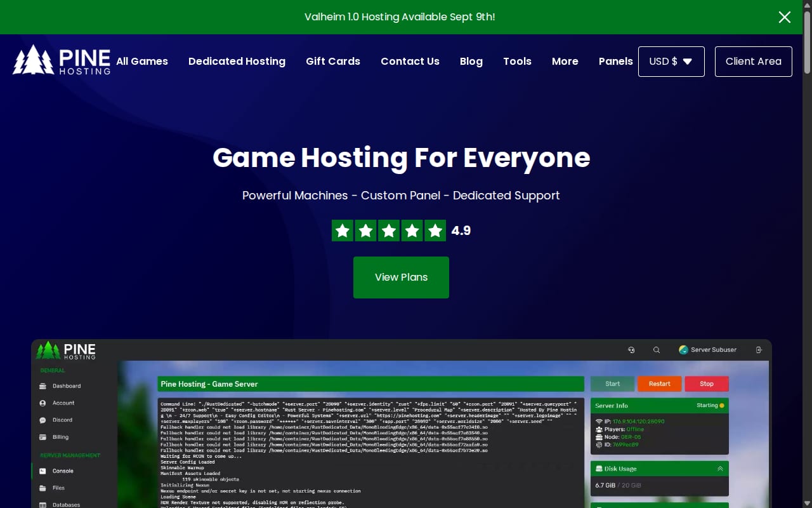Select the Console icon in Server Management

coord(43,471)
